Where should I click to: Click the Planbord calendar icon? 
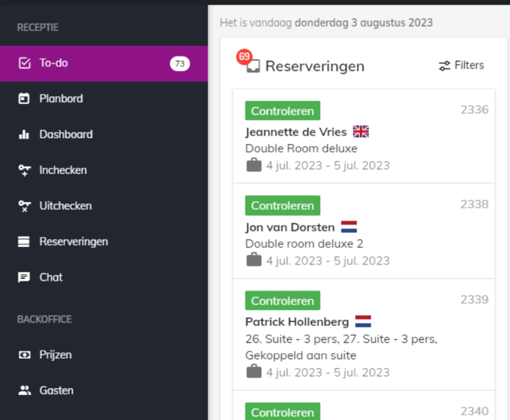[24, 98]
